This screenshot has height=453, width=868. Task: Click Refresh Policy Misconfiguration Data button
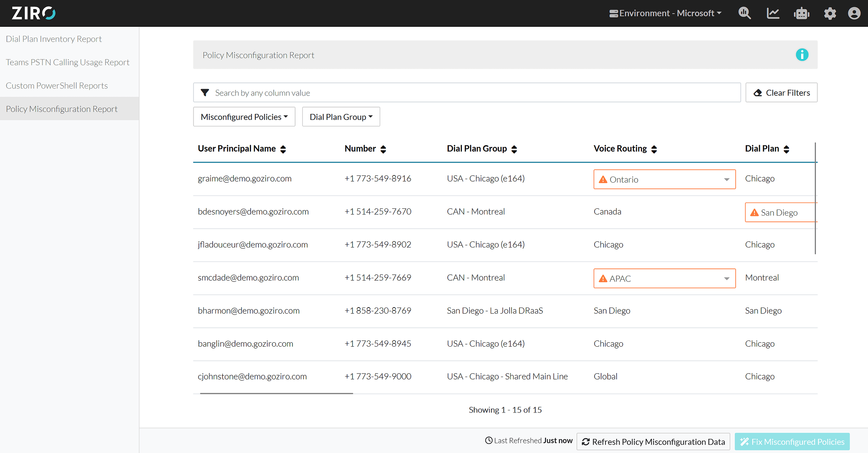(653, 442)
